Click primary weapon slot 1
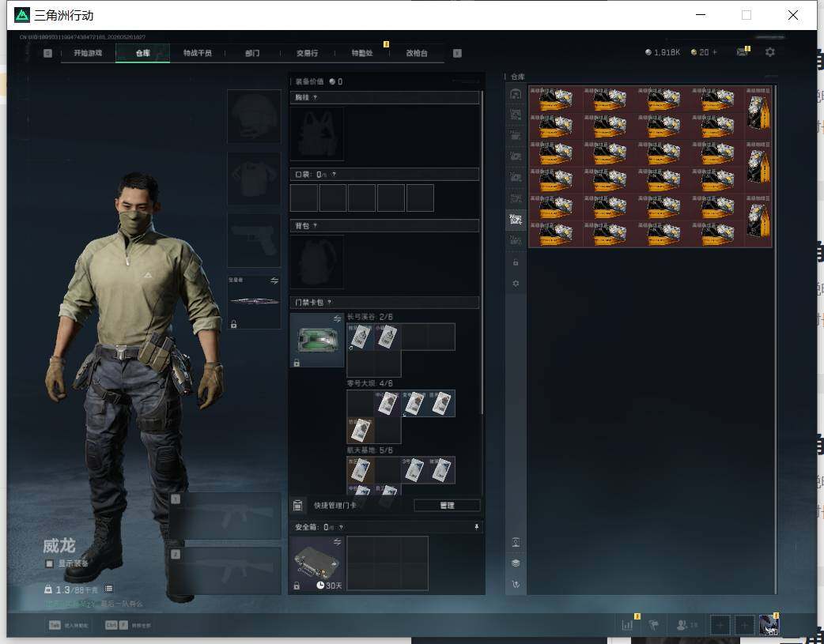This screenshot has width=824, height=644. [225, 516]
